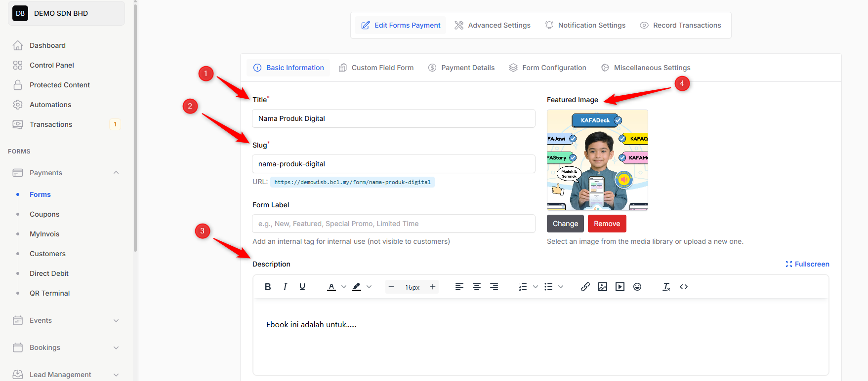Open the emoji picker

pos(637,287)
